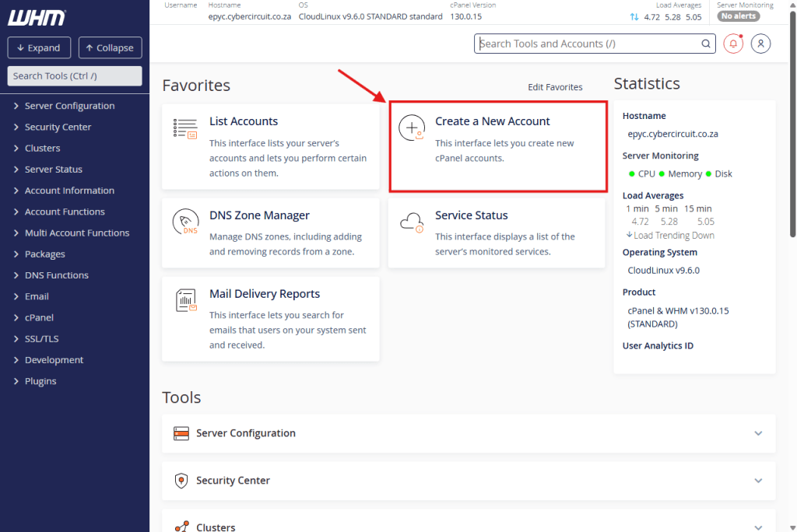The height and width of the screenshot is (532, 797).
Task: Focus the Search Tools and Accounts field
Action: [x=588, y=44]
